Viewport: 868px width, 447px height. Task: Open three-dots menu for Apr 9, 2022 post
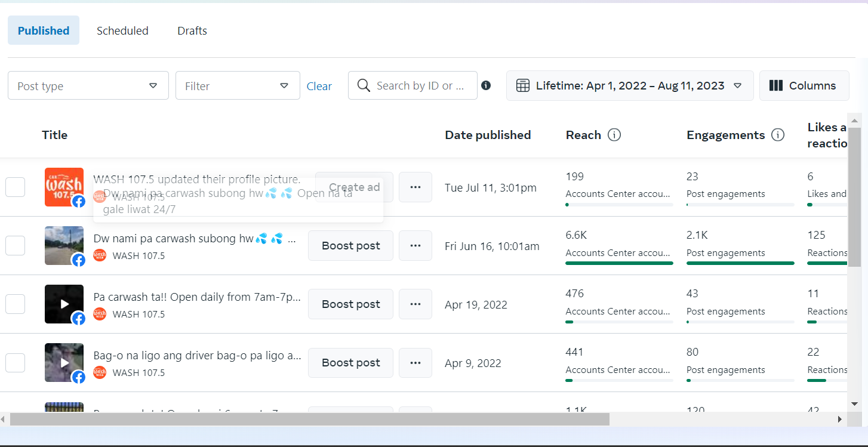point(415,363)
